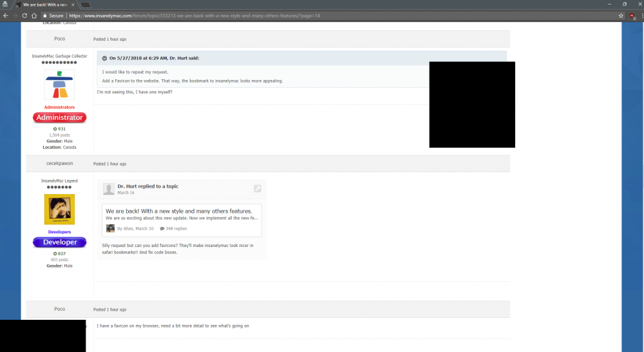Image resolution: width=644 pixels, height=352 pixels.
Task: Minimize the Chrome window
Action: (609, 4)
